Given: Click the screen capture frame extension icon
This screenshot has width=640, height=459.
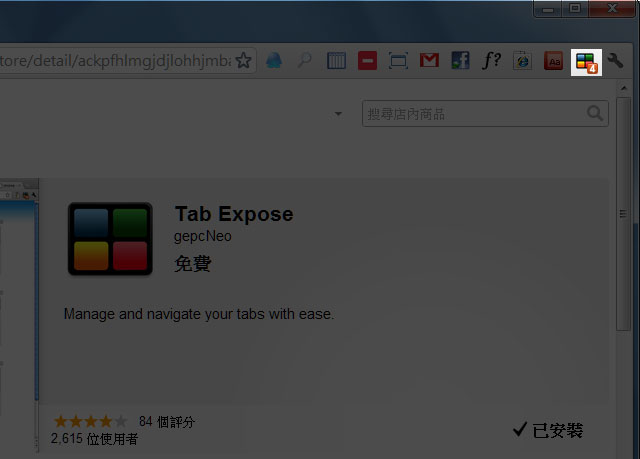Looking at the screenshot, I should pyautogui.click(x=398, y=61).
